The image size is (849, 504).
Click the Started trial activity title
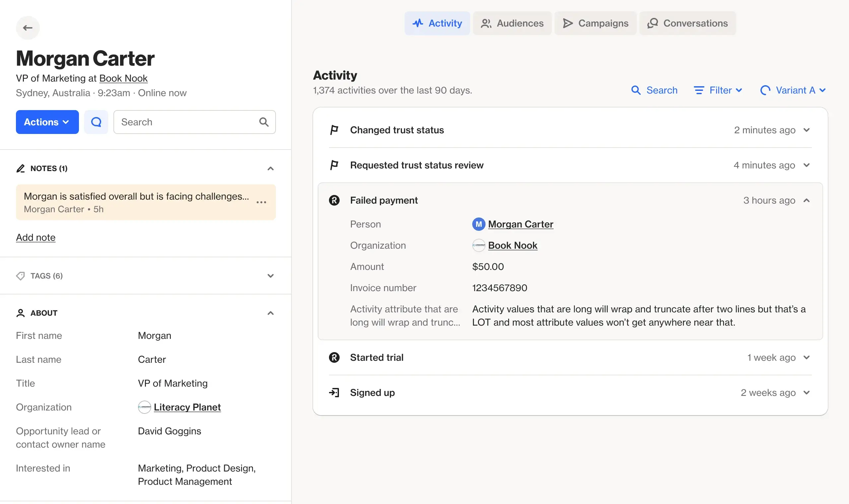pyautogui.click(x=377, y=357)
